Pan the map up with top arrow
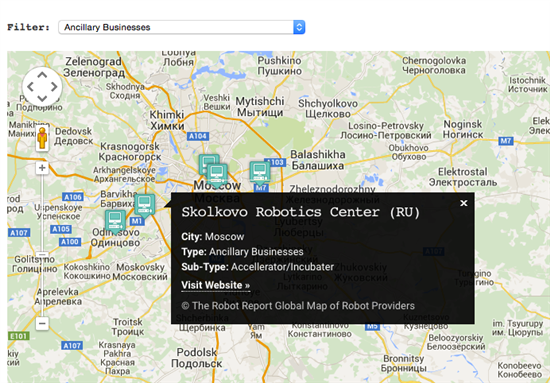The height and width of the screenshot is (383, 550). pyautogui.click(x=42, y=75)
